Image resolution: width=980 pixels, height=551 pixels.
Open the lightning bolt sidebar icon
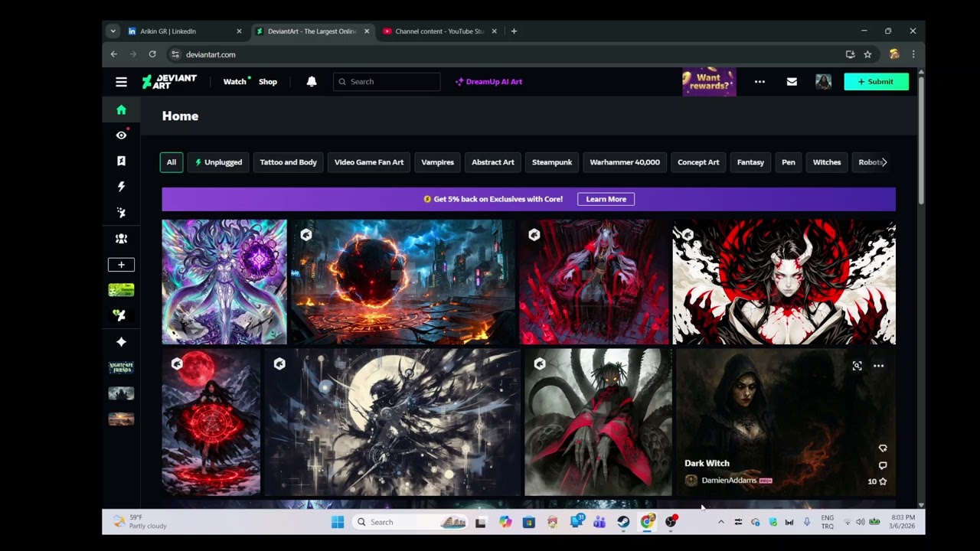click(121, 187)
